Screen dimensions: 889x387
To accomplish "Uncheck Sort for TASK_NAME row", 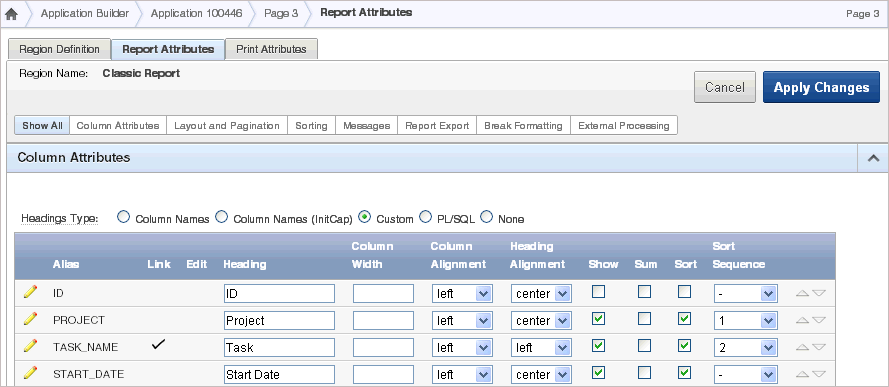I will [x=685, y=345].
